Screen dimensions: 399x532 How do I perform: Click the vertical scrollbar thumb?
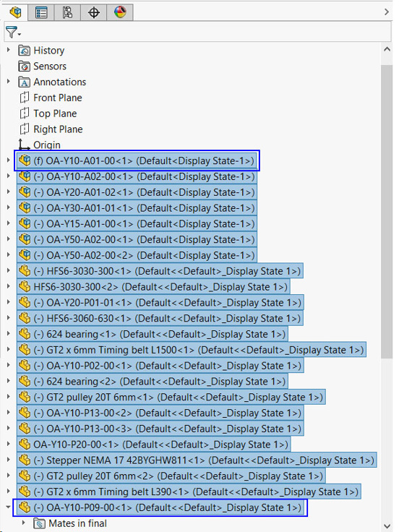click(387, 212)
